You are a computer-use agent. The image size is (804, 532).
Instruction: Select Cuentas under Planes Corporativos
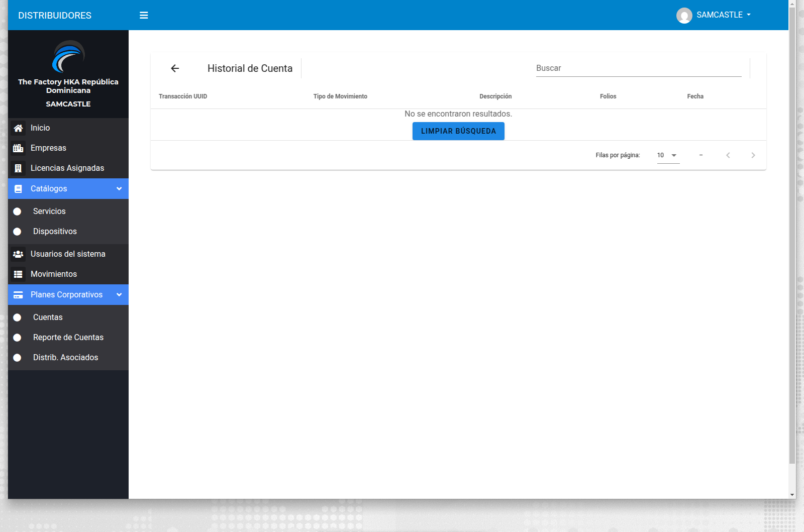coord(68,317)
